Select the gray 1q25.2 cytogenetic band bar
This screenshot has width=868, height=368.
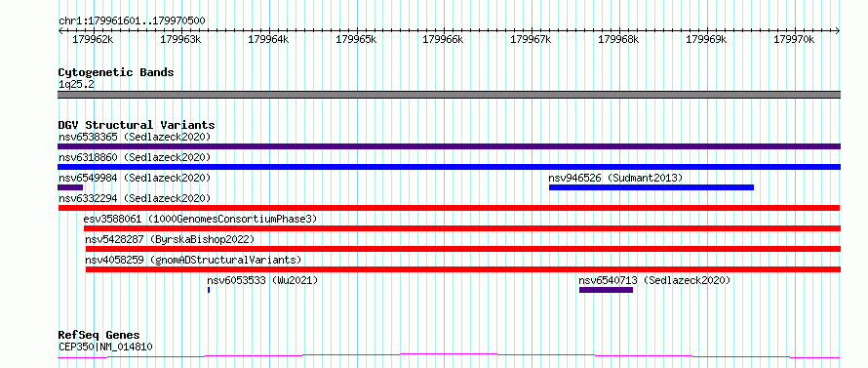tap(449, 95)
